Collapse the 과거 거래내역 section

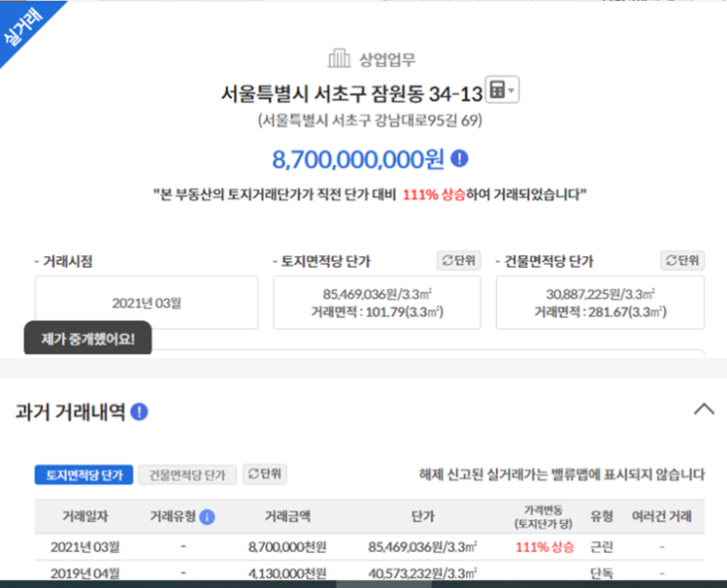(x=703, y=409)
